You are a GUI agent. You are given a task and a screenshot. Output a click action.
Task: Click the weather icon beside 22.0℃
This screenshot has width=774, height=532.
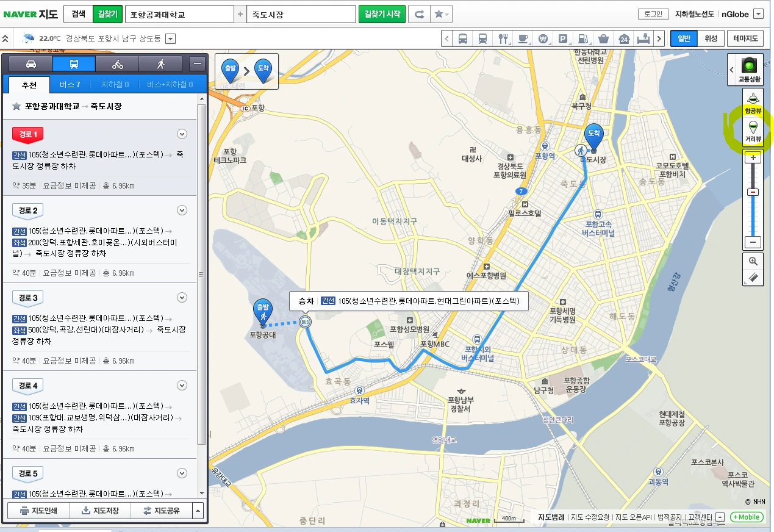pos(28,38)
